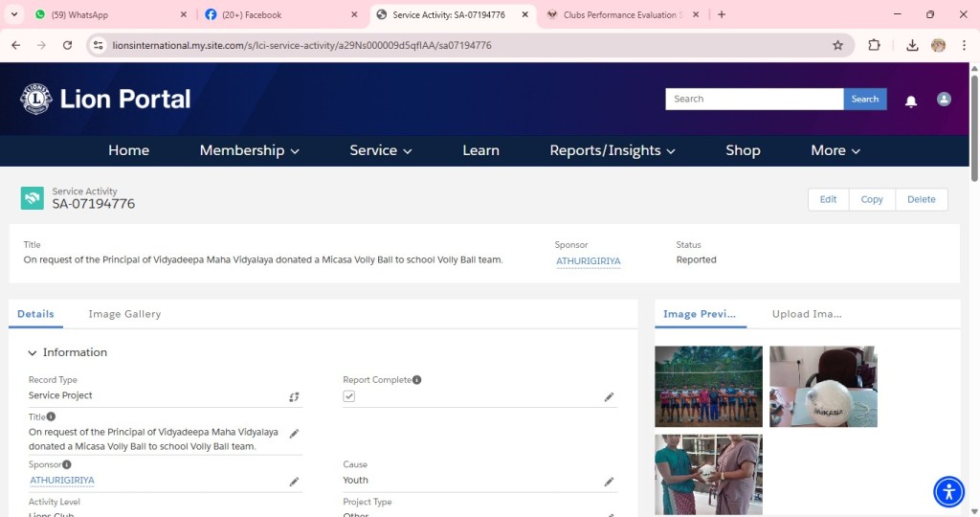The width and height of the screenshot is (980, 517).
Task: Show info tooltip beside Title label
Action: 52,416
